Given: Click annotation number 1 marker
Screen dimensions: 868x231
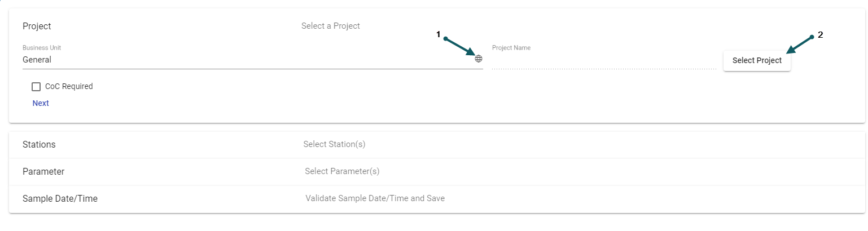Looking at the screenshot, I should tap(438, 34).
